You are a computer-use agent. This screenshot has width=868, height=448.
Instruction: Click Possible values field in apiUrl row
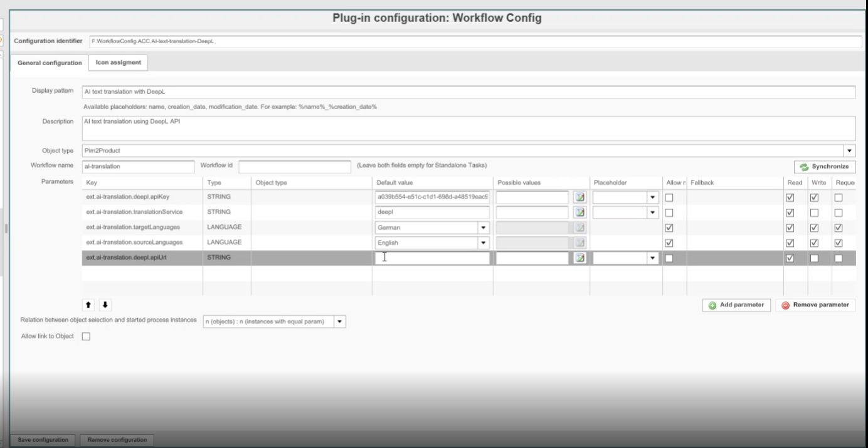532,258
